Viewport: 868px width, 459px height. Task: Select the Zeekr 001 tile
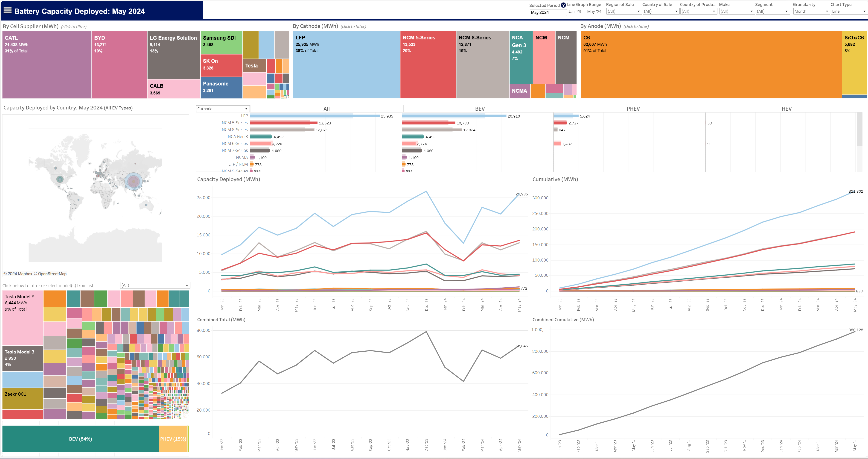(23, 393)
